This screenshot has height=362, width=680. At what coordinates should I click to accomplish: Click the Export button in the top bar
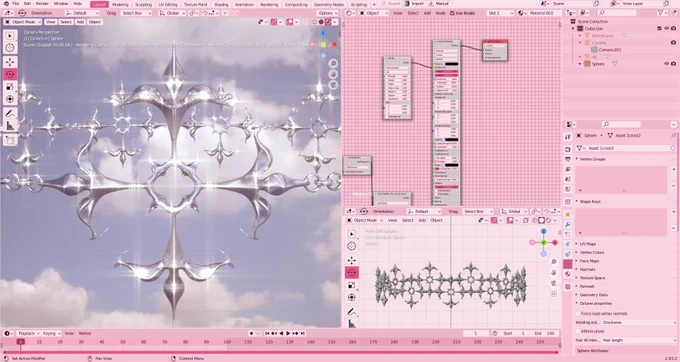click(391, 4)
